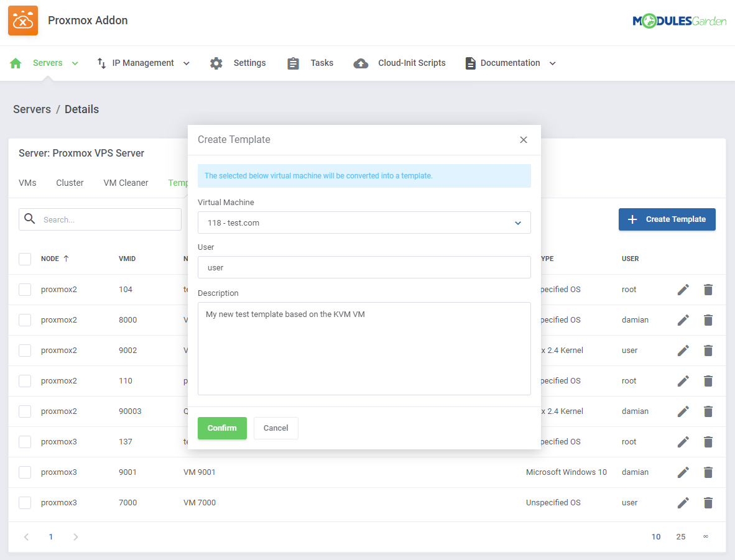Open Cloud-Init Scripts menu item
Image resolution: width=735 pixels, height=560 pixels.
[x=412, y=63]
